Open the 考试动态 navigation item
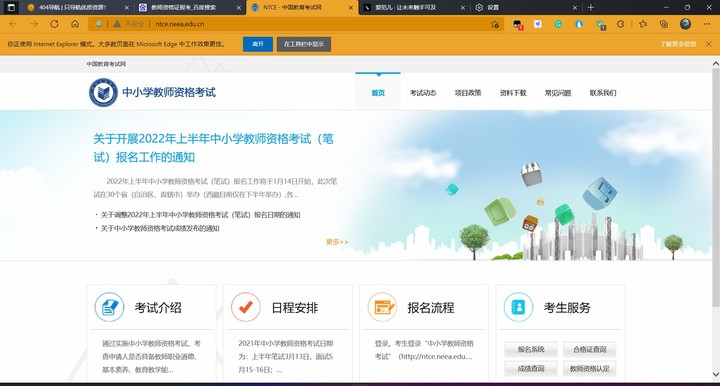Viewport: 720px width, 386px height. (x=423, y=93)
